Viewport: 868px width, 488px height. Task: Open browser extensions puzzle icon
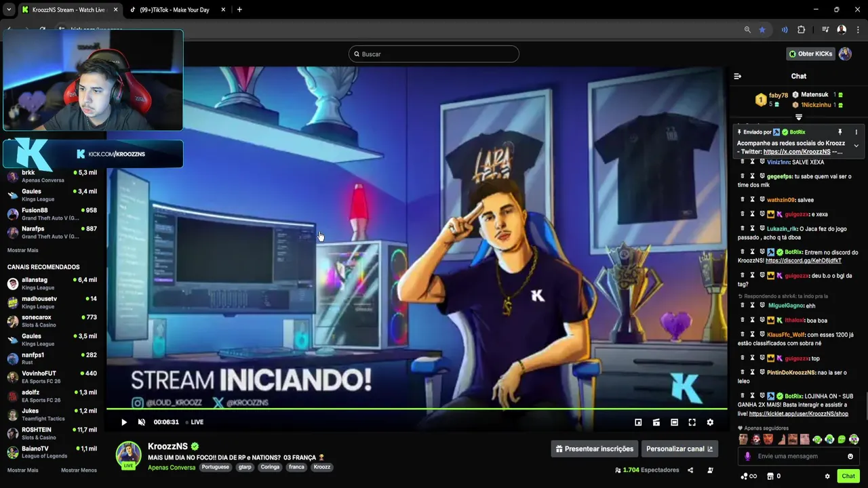coord(802,30)
